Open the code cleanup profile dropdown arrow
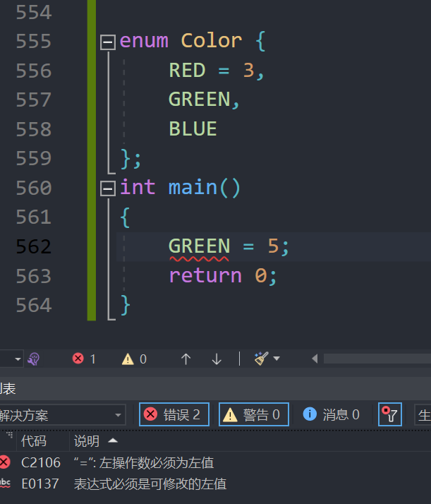431x504 pixels. click(277, 359)
